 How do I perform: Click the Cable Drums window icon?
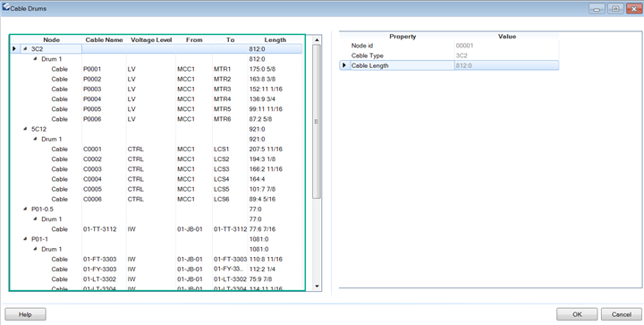[x=5, y=7]
